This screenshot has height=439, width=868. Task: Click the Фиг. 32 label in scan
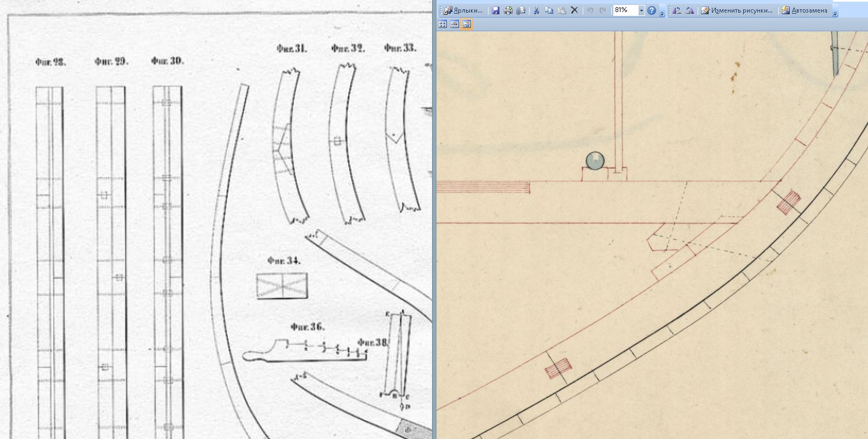pos(348,49)
